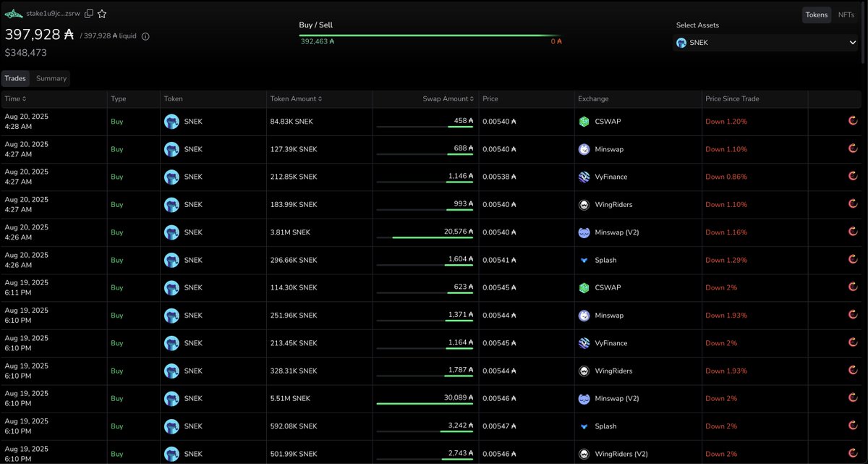Click SNEK token icon in 5.51M SNEK row
The width and height of the screenshot is (868, 464).
click(171, 398)
